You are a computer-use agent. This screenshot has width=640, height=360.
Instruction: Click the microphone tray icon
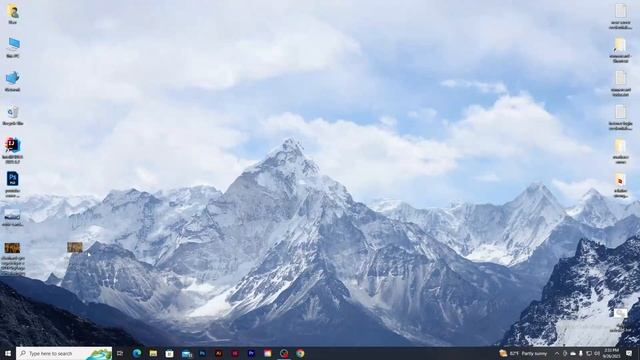[x=581, y=353]
